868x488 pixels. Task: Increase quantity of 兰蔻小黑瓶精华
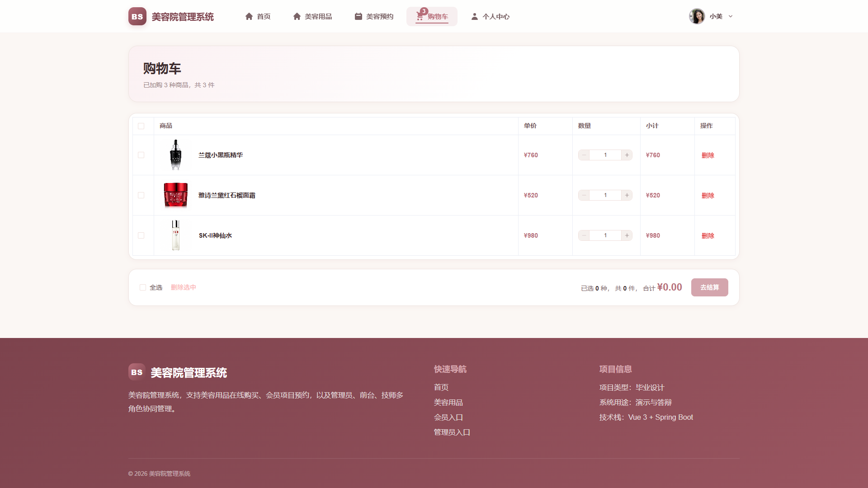pyautogui.click(x=627, y=155)
